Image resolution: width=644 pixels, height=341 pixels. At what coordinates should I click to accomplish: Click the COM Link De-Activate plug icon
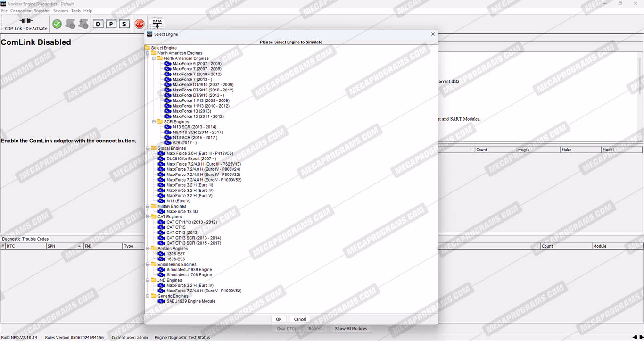[x=26, y=21]
